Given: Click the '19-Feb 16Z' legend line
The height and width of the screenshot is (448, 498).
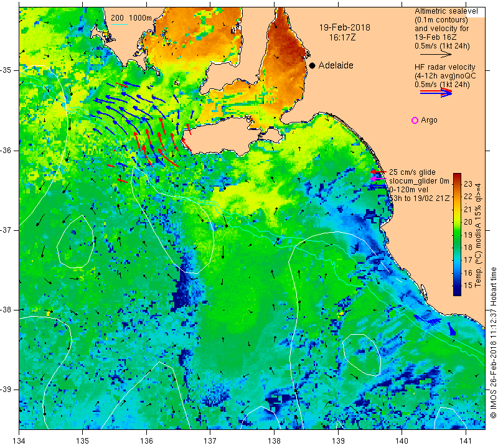Looking at the screenshot, I should point(435,37).
